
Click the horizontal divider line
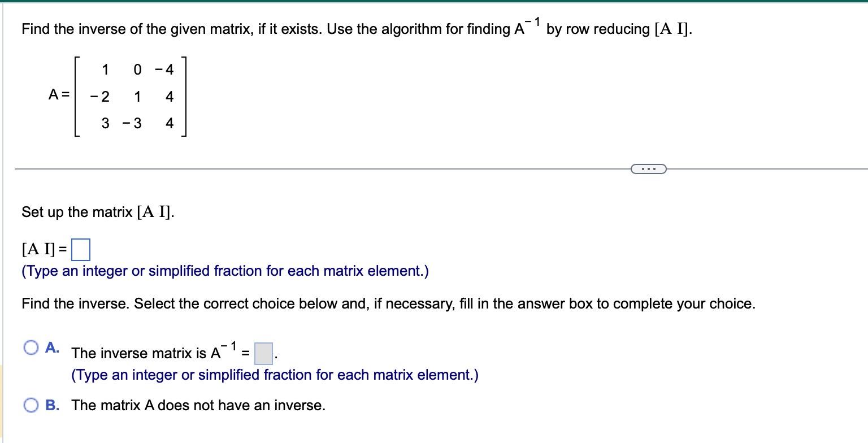click(x=339, y=168)
